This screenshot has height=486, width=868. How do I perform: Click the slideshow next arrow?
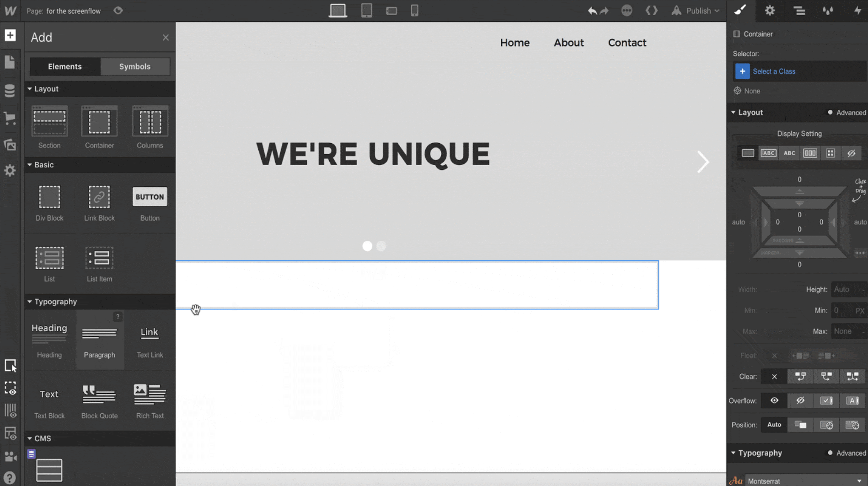tap(703, 162)
